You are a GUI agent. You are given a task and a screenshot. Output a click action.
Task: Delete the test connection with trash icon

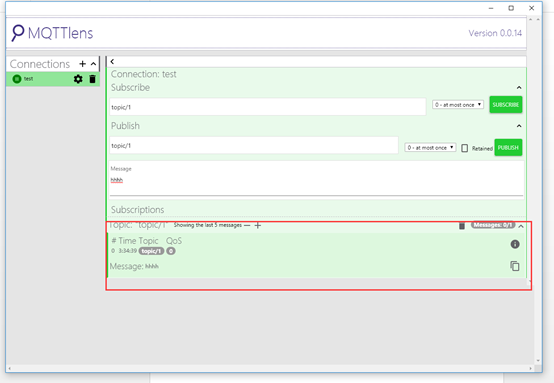click(x=93, y=79)
